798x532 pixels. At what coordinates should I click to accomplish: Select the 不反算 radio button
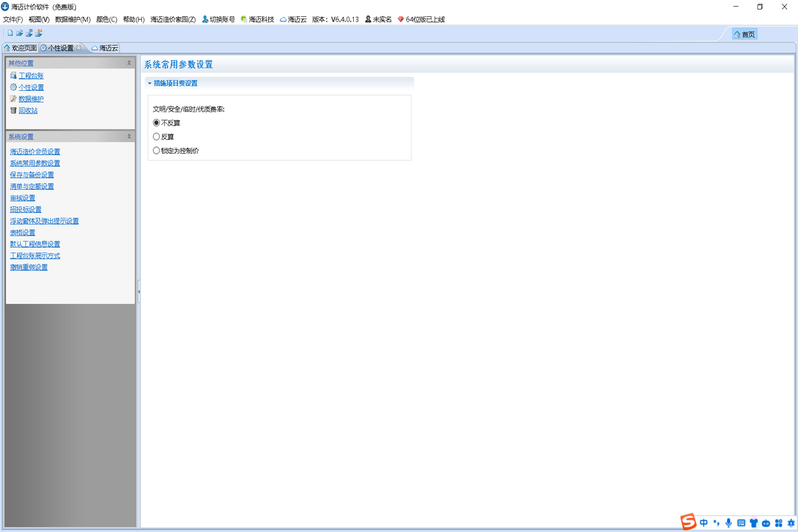156,123
